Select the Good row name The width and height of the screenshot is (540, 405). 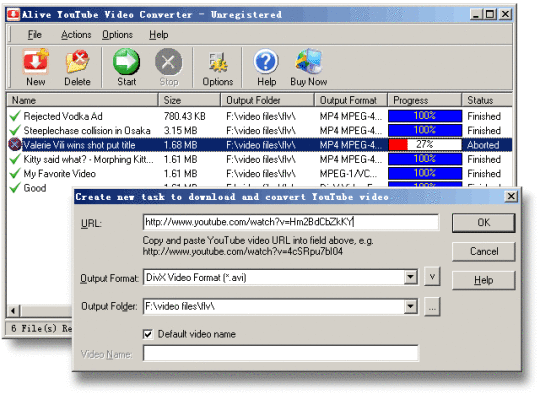35,188
